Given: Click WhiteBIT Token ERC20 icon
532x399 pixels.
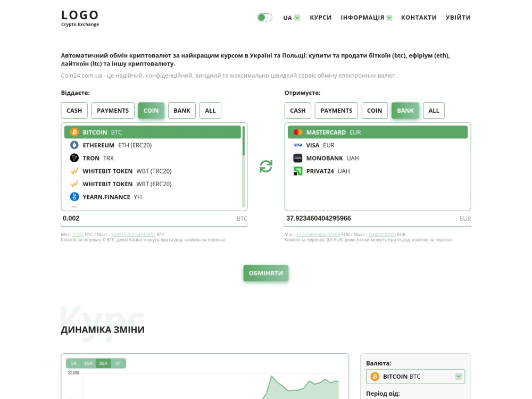Looking at the screenshot, I should pos(74,184).
